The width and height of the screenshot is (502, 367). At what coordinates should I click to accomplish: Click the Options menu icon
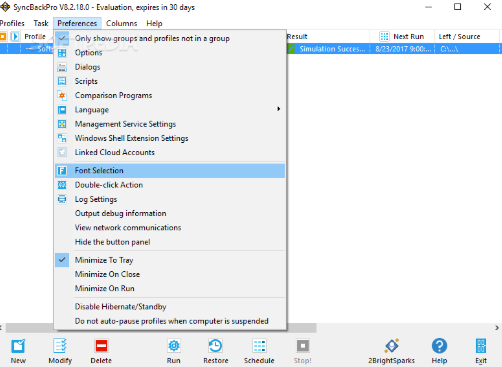click(62, 53)
